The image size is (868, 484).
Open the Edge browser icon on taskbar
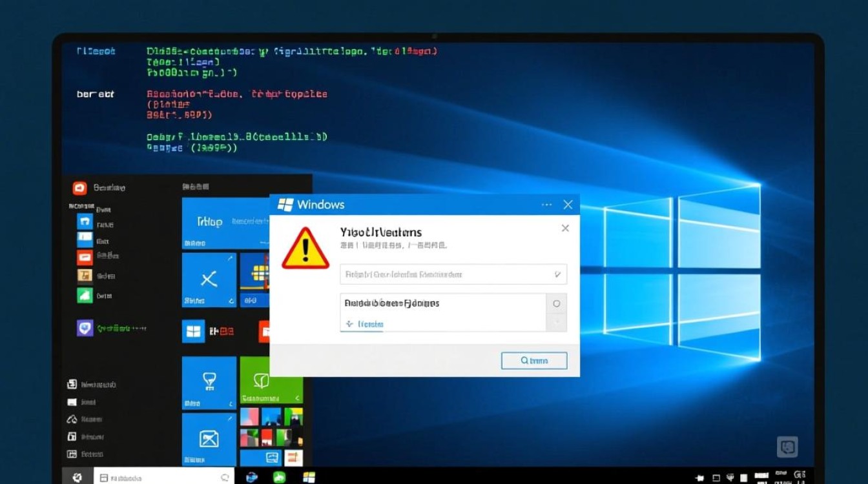(252, 477)
